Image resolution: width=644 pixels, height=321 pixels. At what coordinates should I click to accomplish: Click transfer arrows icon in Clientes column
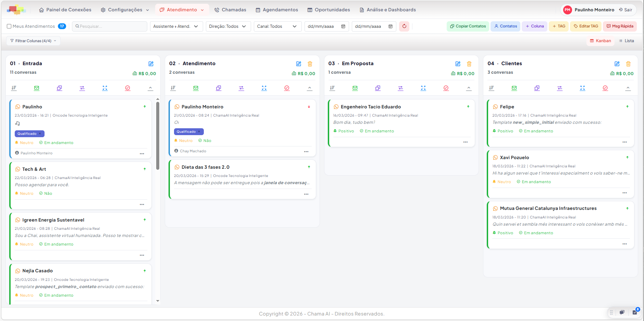coord(560,88)
